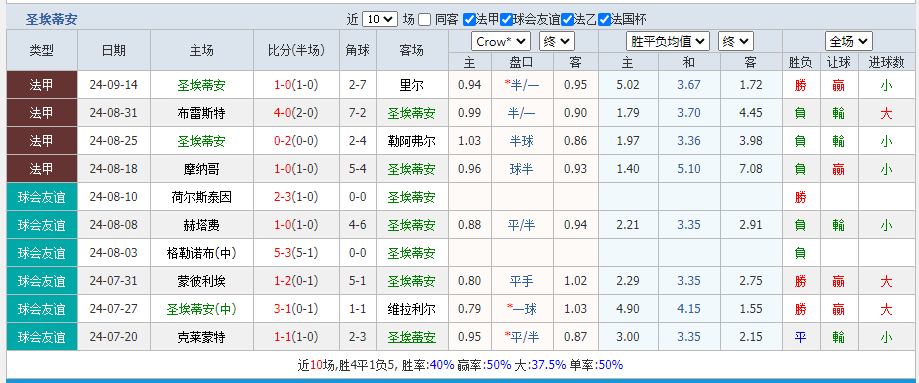Open the 勒阿弗尔 away team link
The height and width of the screenshot is (383, 919).
click(x=411, y=141)
